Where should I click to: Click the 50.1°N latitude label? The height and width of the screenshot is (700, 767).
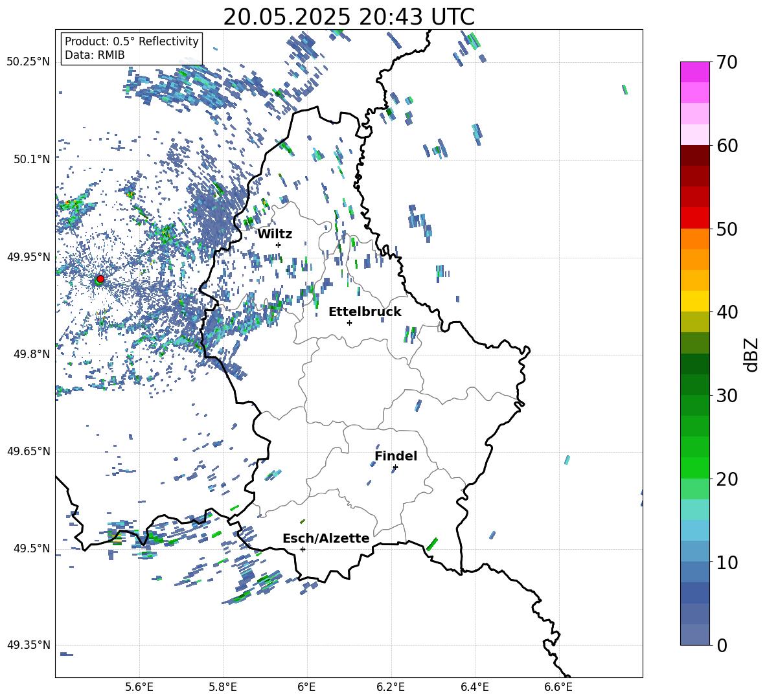pyautogui.click(x=32, y=159)
